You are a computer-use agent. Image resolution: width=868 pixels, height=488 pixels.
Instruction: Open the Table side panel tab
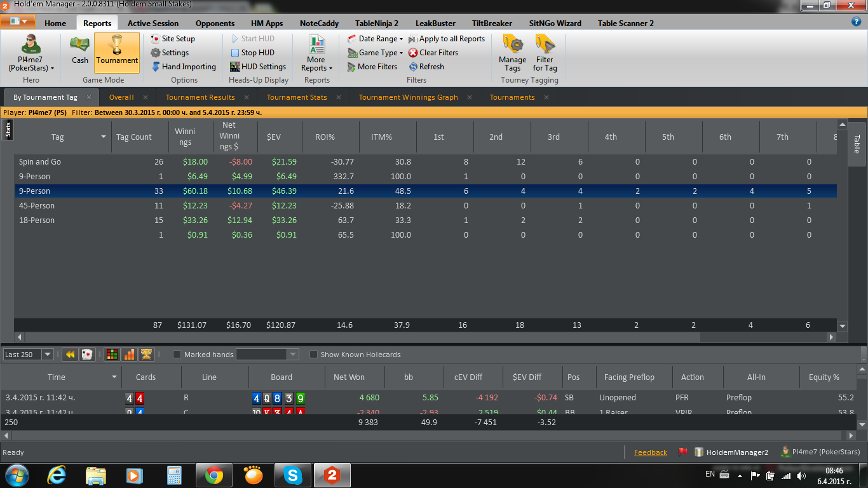pyautogui.click(x=857, y=144)
